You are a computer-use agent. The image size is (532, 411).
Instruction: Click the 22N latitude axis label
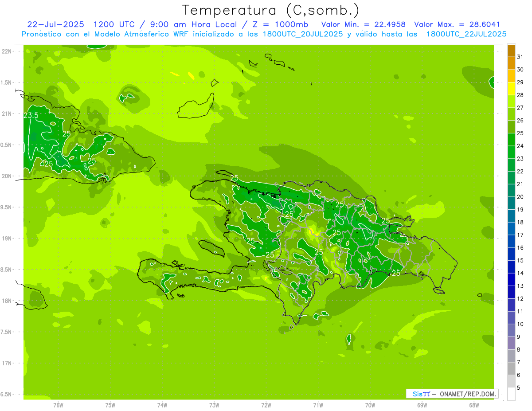tap(7, 51)
